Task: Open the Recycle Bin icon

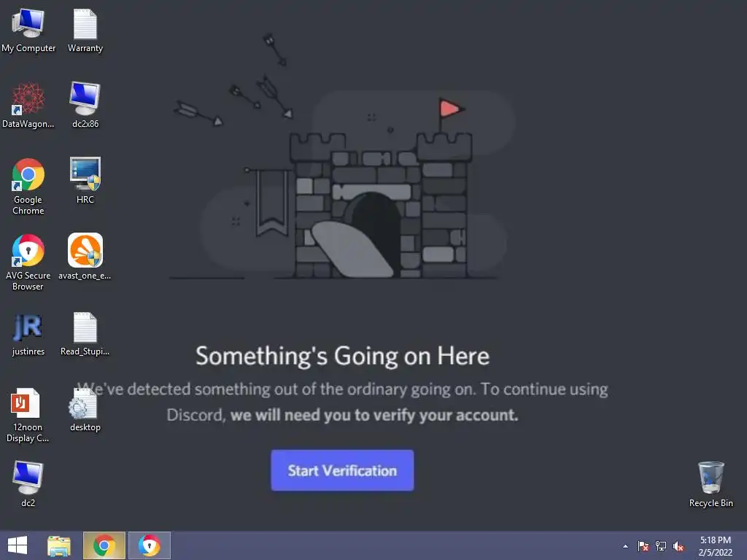Action: click(711, 484)
